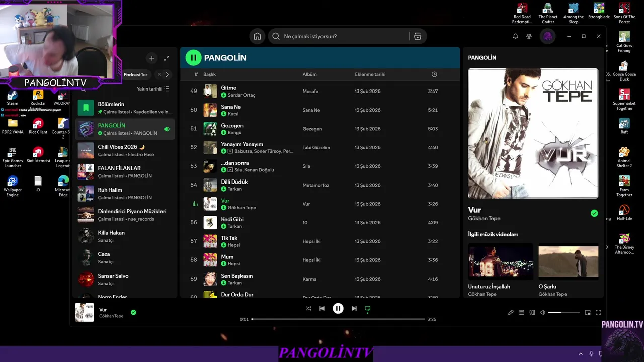Open the Browse icon in search bar
This screenshot has width=644, height=362.
tap(417, 36)
